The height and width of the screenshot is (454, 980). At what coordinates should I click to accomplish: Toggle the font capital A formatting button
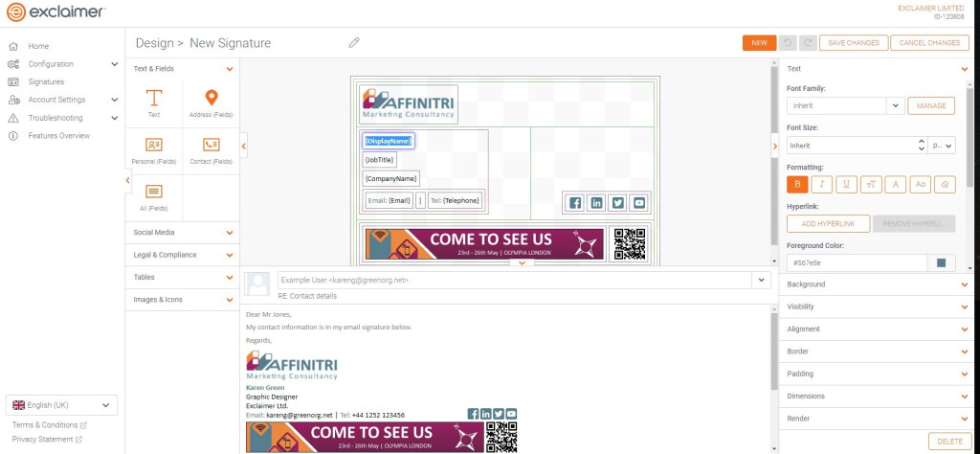pos(896,184)
